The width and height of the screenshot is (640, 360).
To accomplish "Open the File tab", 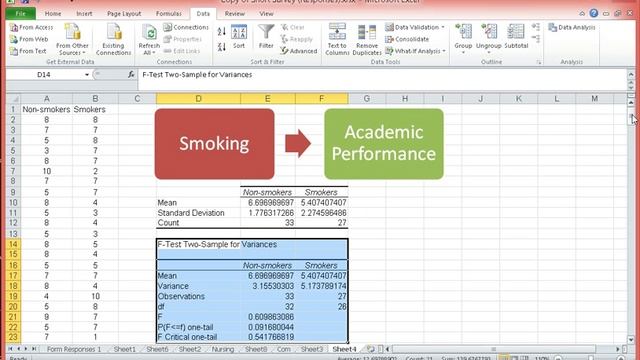I will coord(20,13).
